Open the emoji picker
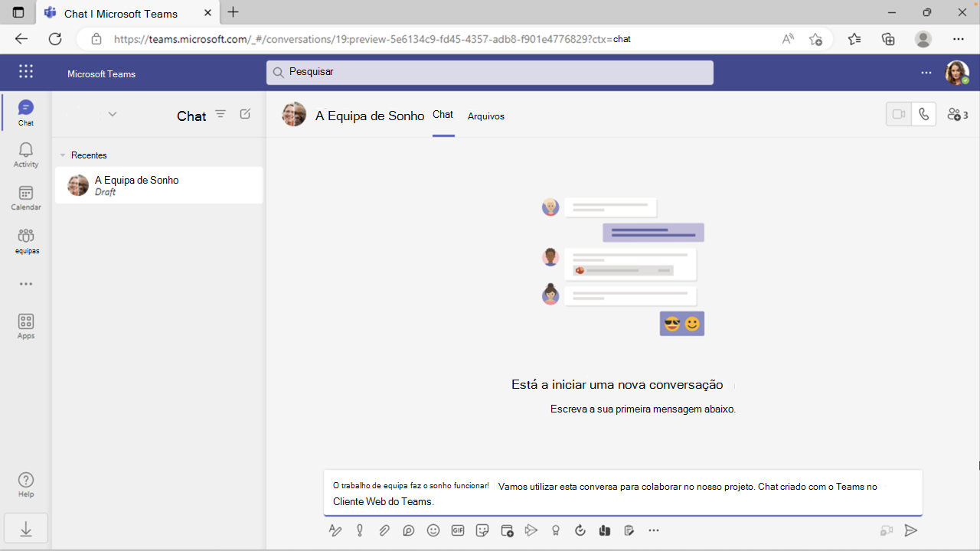This screenshot has height=551, width=980. tap(433, 530)
